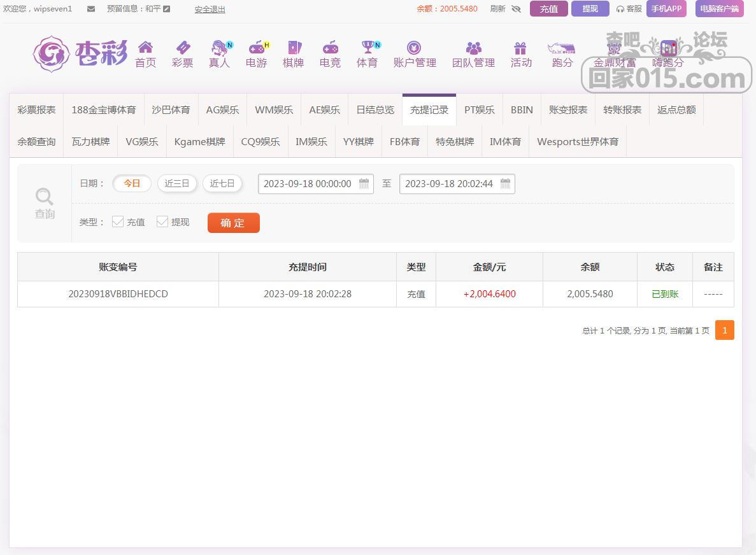
Task: Open the 首页 home icon
Action: (x=145, y=48)
